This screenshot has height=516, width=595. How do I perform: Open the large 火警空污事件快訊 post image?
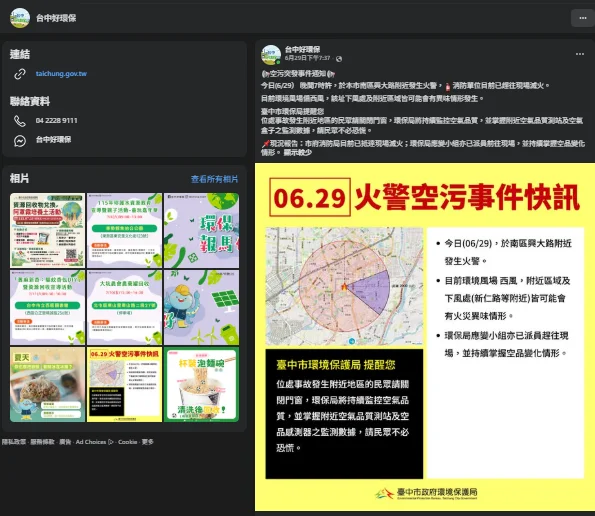pyautogui.click(x=425, y=337)
